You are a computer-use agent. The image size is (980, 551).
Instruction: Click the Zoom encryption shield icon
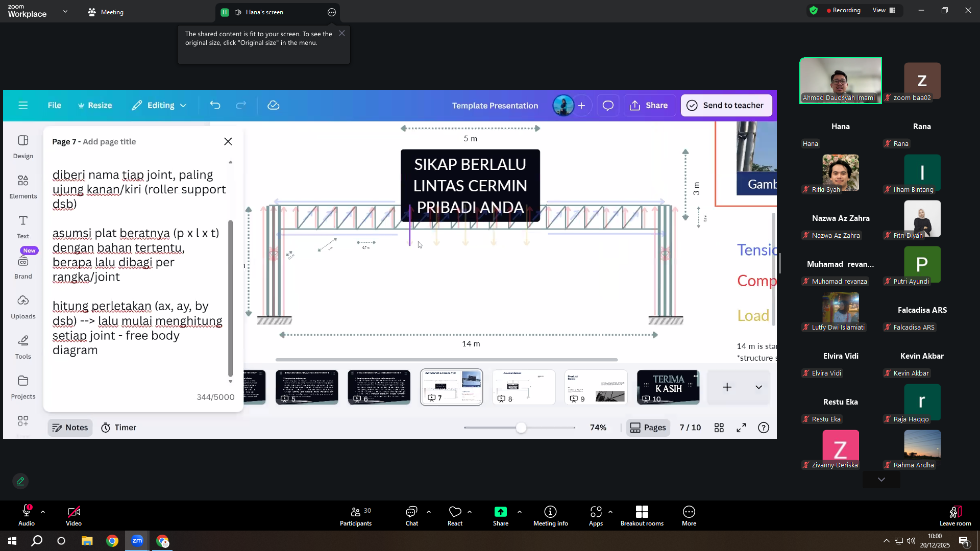[814, 10]
